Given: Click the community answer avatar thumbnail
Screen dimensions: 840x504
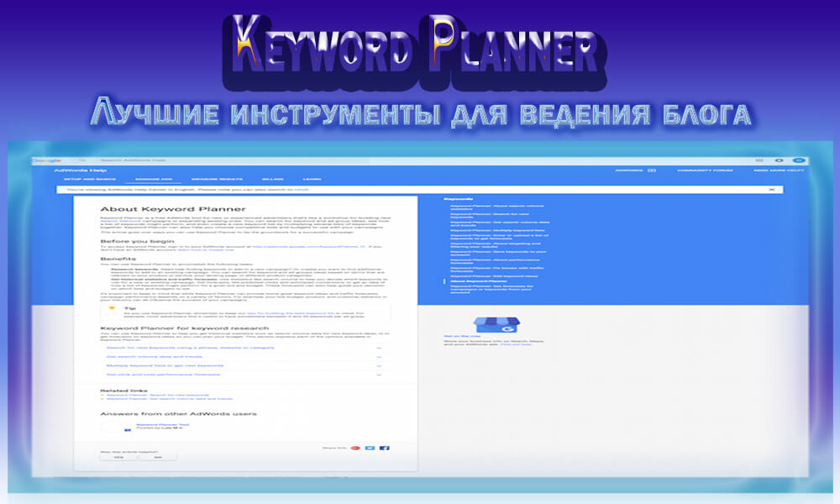Looking at the screenshot, I should pyautogui.click(x=116, y=427).
